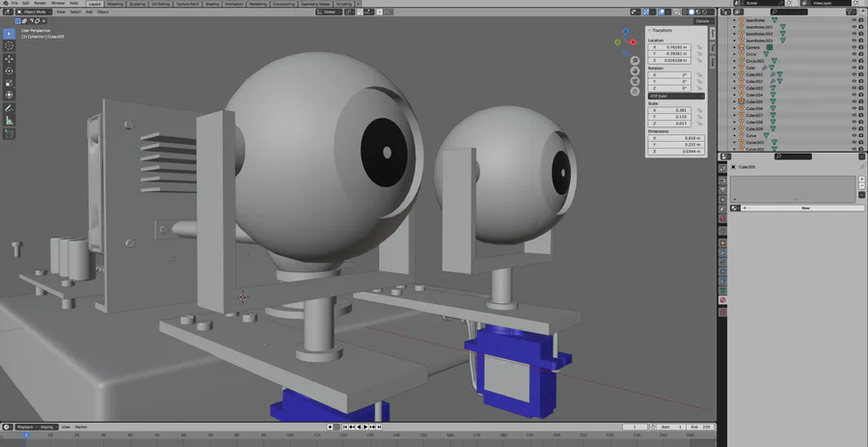Click the Blender logo menu icon

5,3
